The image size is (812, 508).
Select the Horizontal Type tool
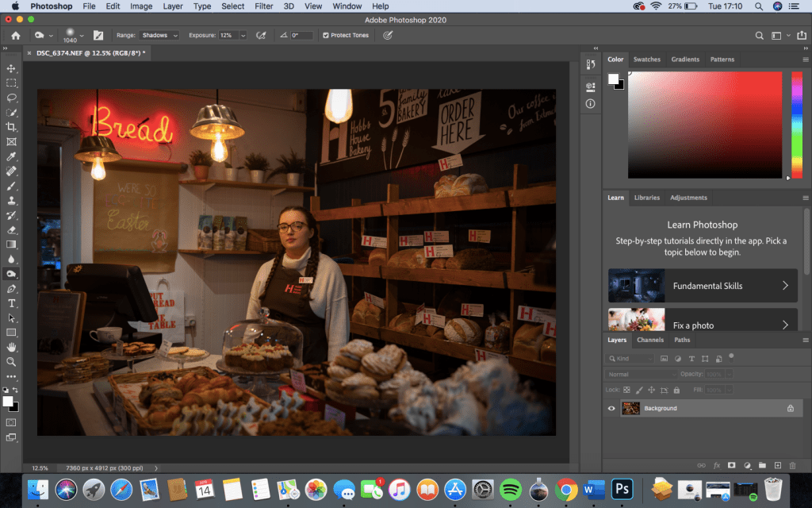click(x=11, y=303)
